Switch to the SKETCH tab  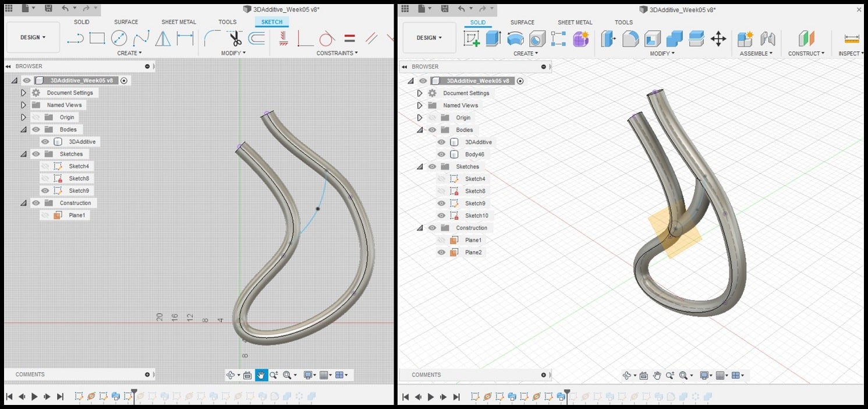point(271,22)
